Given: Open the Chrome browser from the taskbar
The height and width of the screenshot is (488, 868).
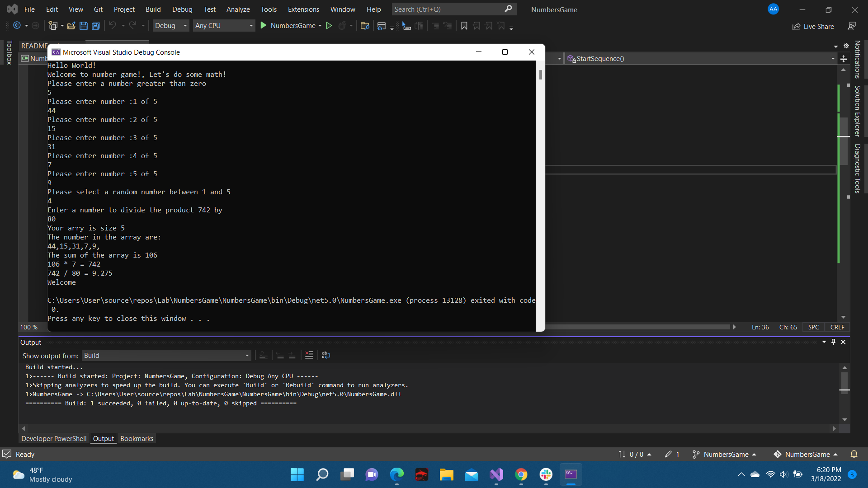Looking at the screenshot, I should [x=521, y=474].
